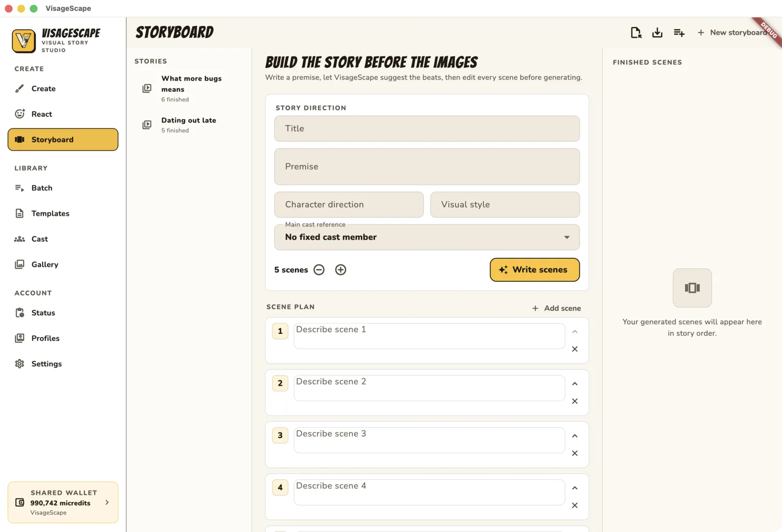The width and height of the screenshot is (782, 532).
Task: Click the Describe scene 2 text box
Action: [x=429, y=388]
